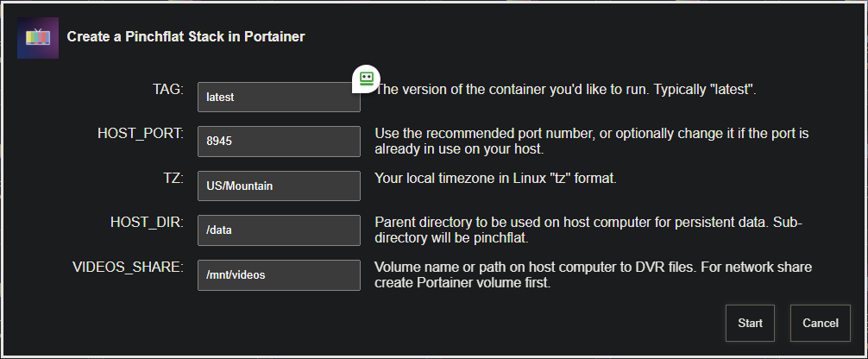Click the HOST_PORT: label
The width and height of the screenshot is (868, 359).
point(141,134)
